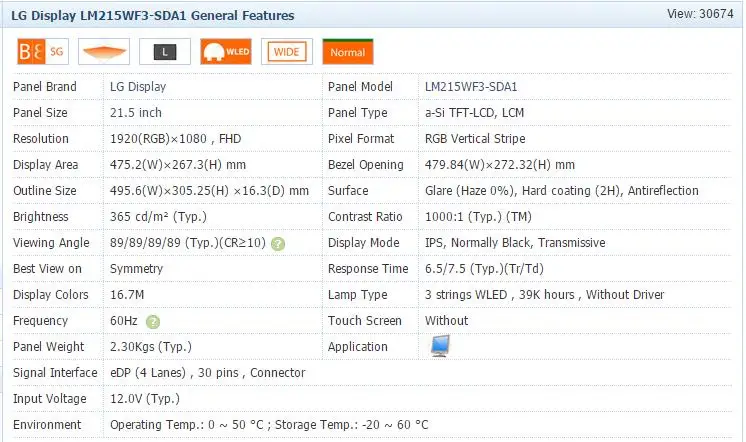The image size is (746, 442).
Task: Click the monitor Application icon
Action: click(440, 346)
